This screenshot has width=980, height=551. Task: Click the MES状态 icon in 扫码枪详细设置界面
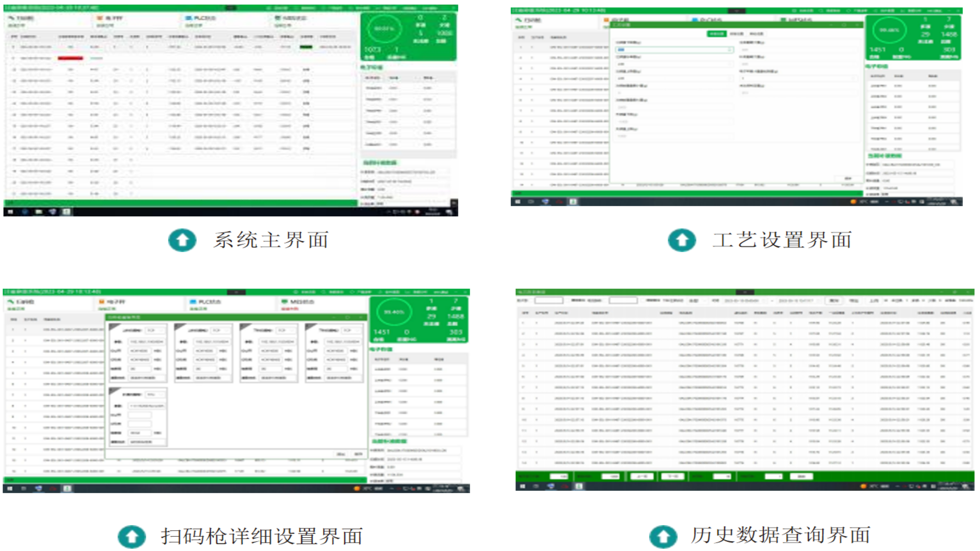tap(284, 301)
